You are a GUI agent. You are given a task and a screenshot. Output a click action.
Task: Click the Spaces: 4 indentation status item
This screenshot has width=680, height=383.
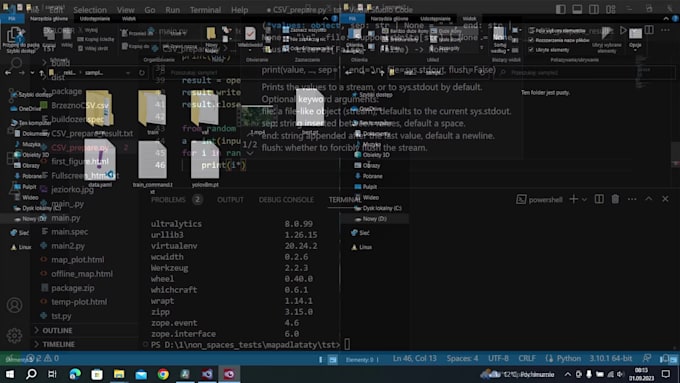tap(462, 358)
